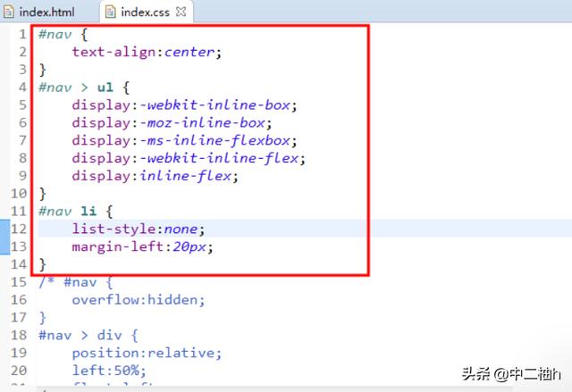The height and width of the screenshot is (392, 572).
Task: Click line number 1 in the gutter
Action: click(21, 34)
